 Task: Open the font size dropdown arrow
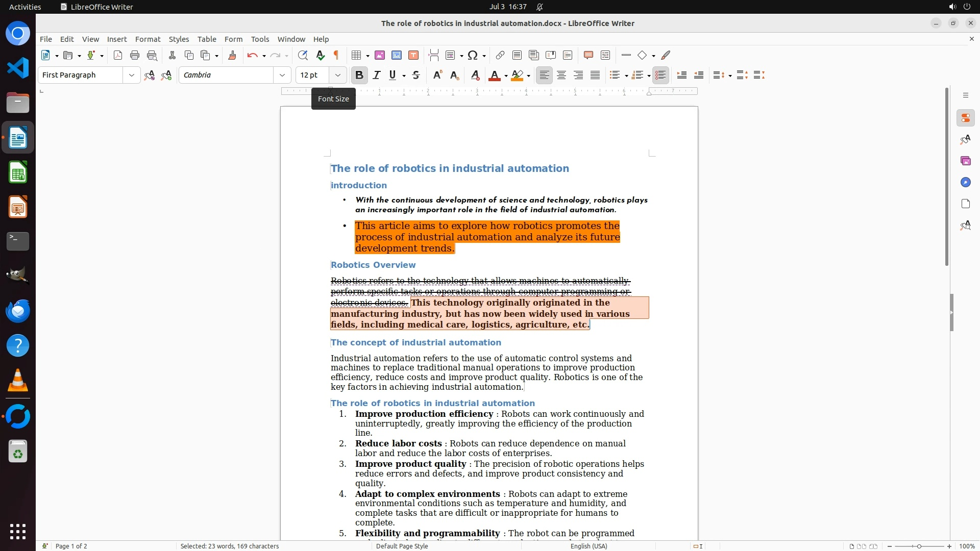click(x=338, y=76)
